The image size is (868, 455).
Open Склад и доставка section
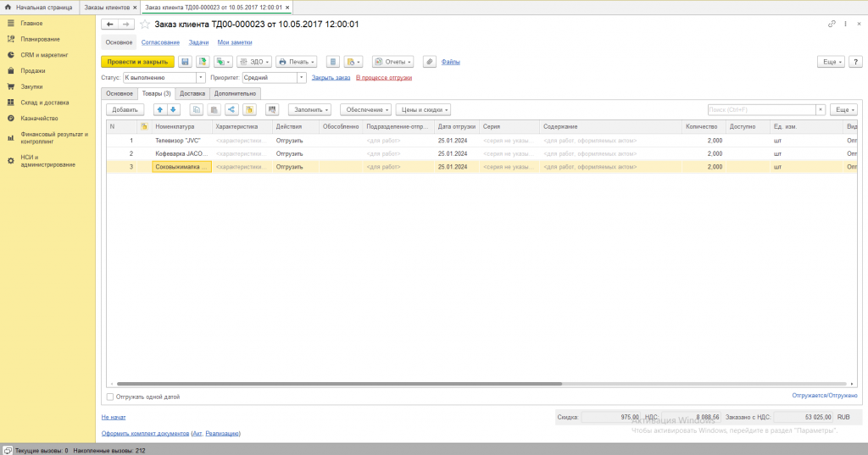click(x=45, y=103)
